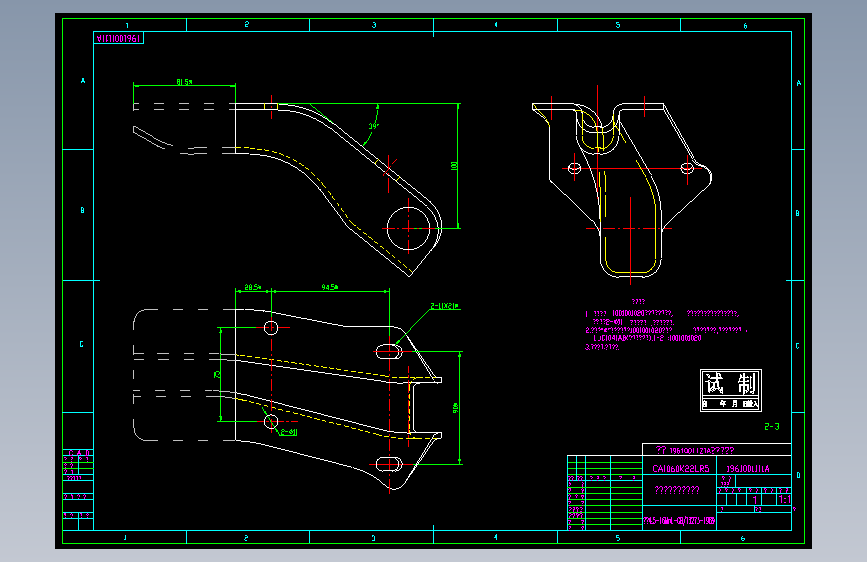Click the 试制 stamp characters
This screenshot has height=562, width=867.
pyautogui.click(x=730, y=383)
